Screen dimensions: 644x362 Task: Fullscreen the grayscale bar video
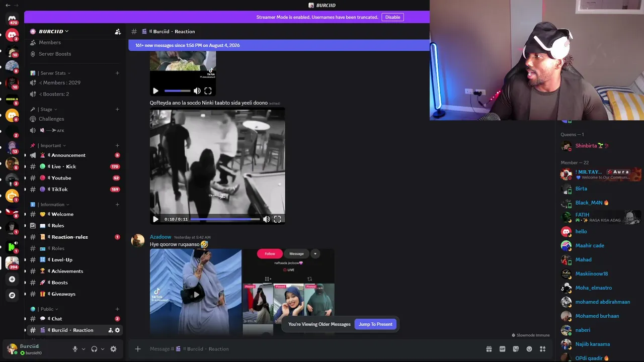[x=277, y=219]
